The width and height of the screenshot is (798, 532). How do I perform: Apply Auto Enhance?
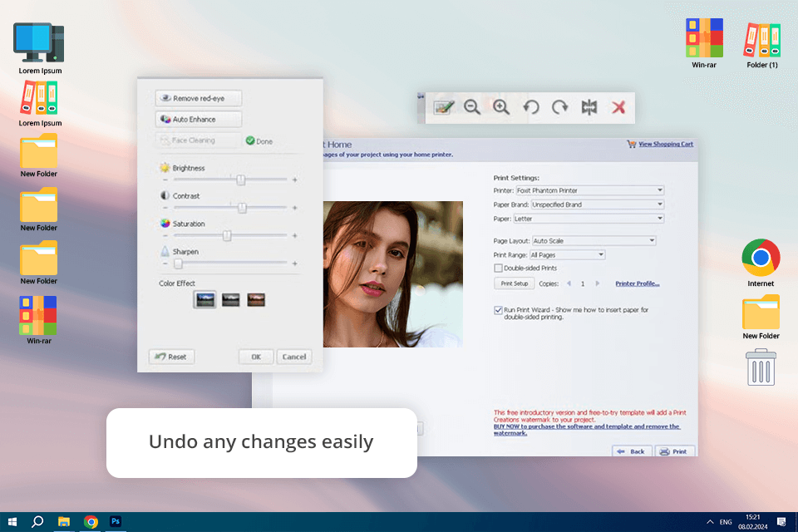pos(199,119)
